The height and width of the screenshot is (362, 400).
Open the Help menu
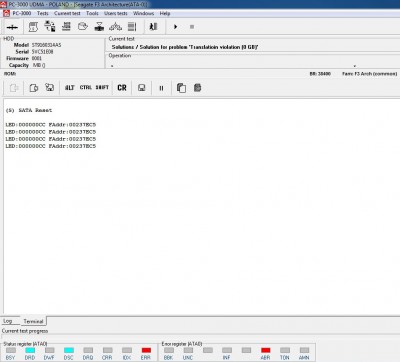pyautogui.click(x=165, y=13)
